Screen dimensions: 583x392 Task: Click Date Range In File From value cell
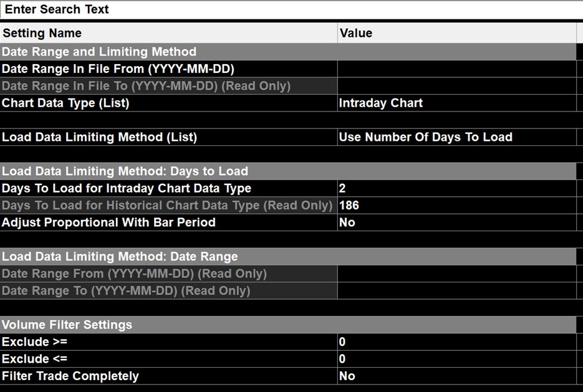456,69
